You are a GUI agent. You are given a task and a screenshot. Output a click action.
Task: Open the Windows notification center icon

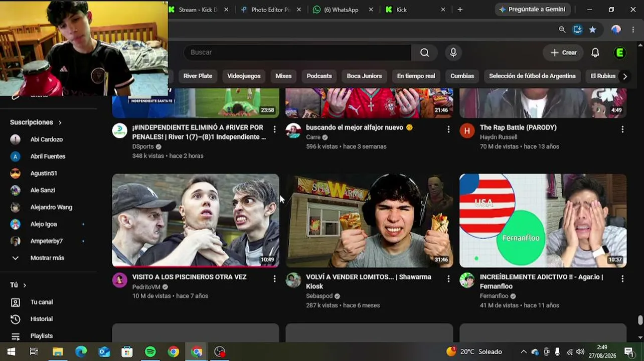pos(629,352)
